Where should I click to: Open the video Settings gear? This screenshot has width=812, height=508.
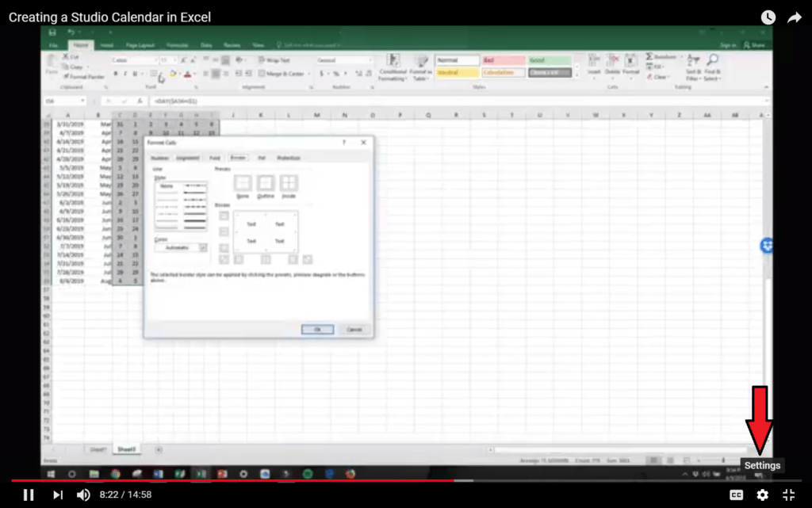click(762, 495)
